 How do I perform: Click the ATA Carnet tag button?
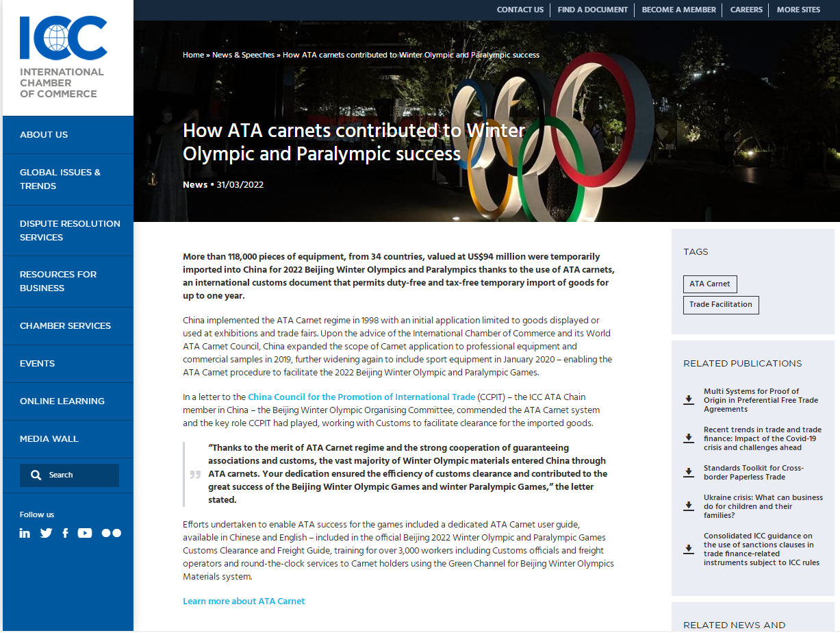click(709, 284)
